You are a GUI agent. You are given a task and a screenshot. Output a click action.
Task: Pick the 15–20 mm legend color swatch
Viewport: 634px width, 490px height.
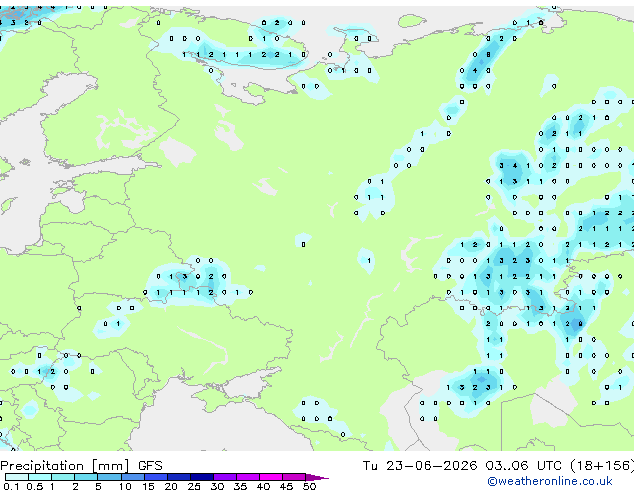(156, 477)
